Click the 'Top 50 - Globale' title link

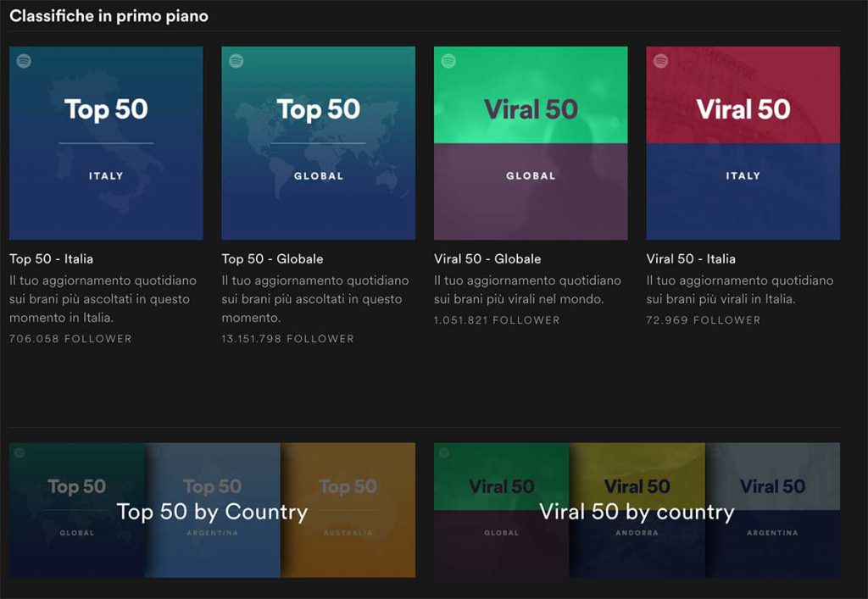(x=272, y=259)
